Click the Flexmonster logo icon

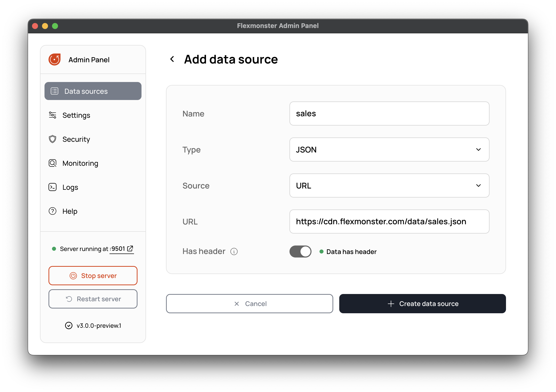(x=54, y=59)
